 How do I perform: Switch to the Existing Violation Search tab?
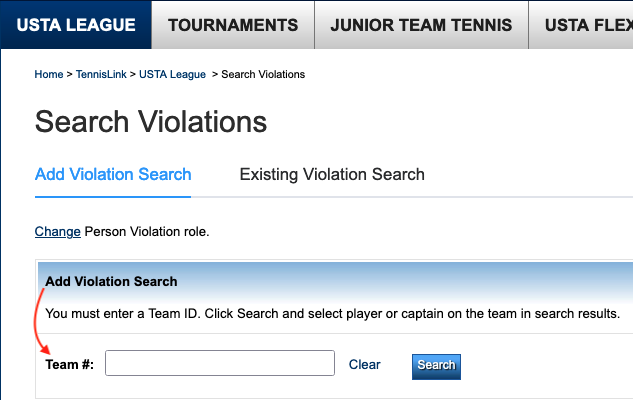(332, 174)
